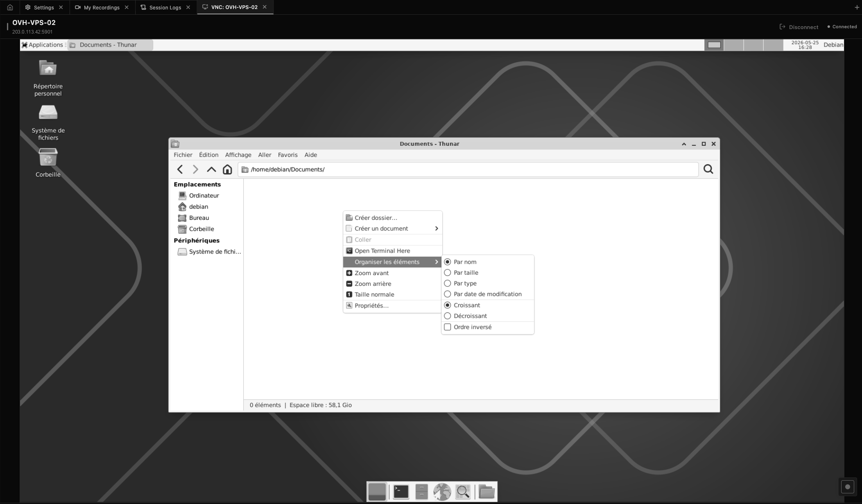Viewport: 862px width, 504px height.
Task: Click the Disconnect button
Action: 799,27
